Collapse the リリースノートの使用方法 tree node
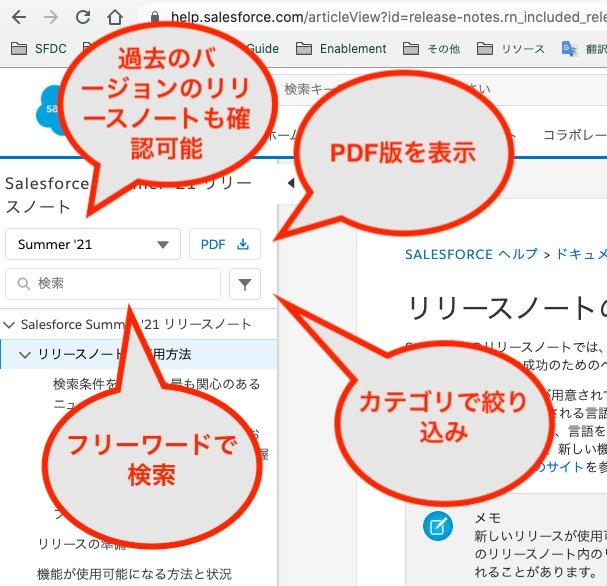This screenshot has width=607, height=586. click(x=25, y=355)
